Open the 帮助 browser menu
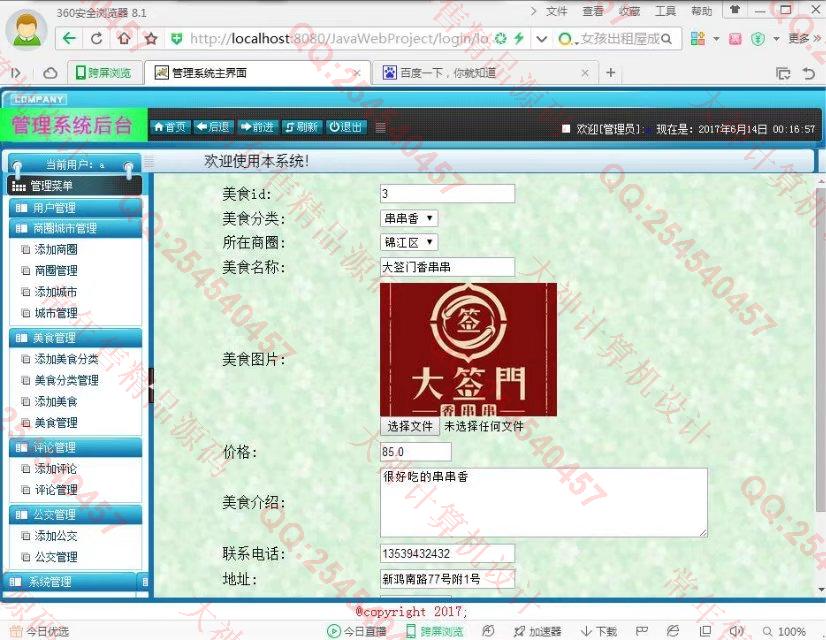Viewport: 826px width, 640px height. 701,11
